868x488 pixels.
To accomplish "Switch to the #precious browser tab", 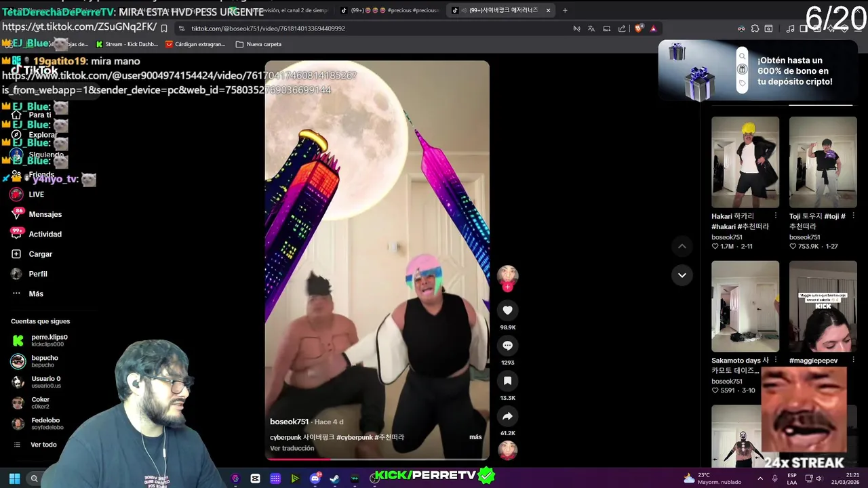I will click(x=389, y=10).
